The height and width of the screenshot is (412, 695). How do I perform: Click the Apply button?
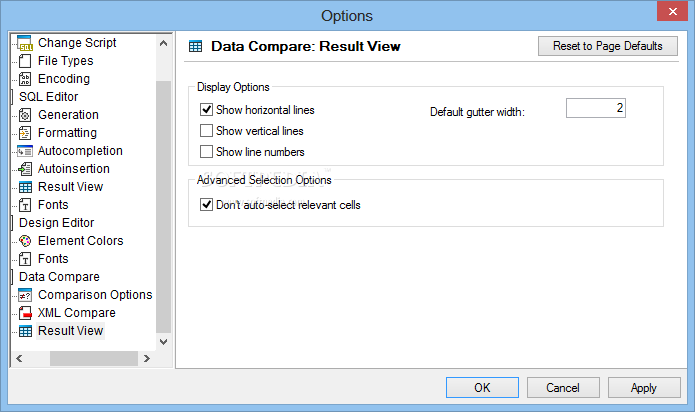click(x=644, y=388)
